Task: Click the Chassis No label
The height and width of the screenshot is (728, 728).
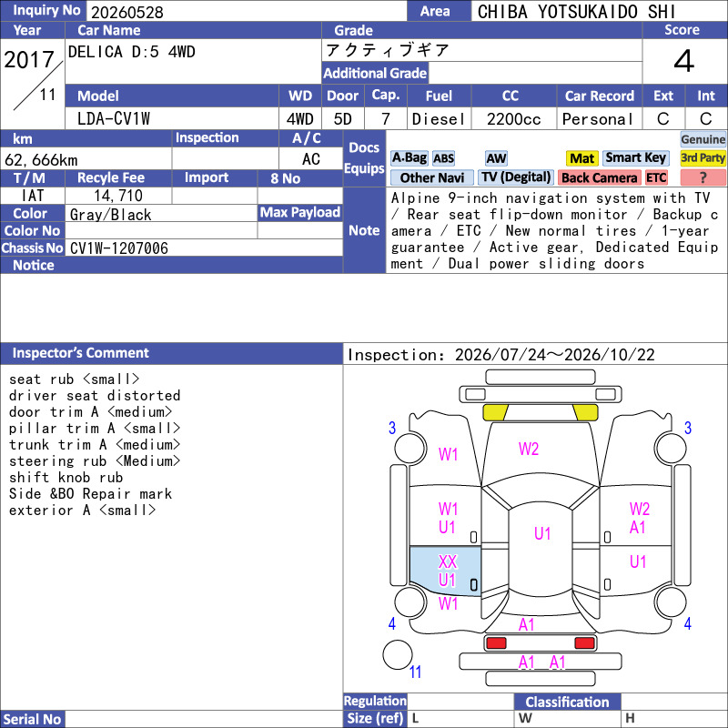Action: pos(32,248)
